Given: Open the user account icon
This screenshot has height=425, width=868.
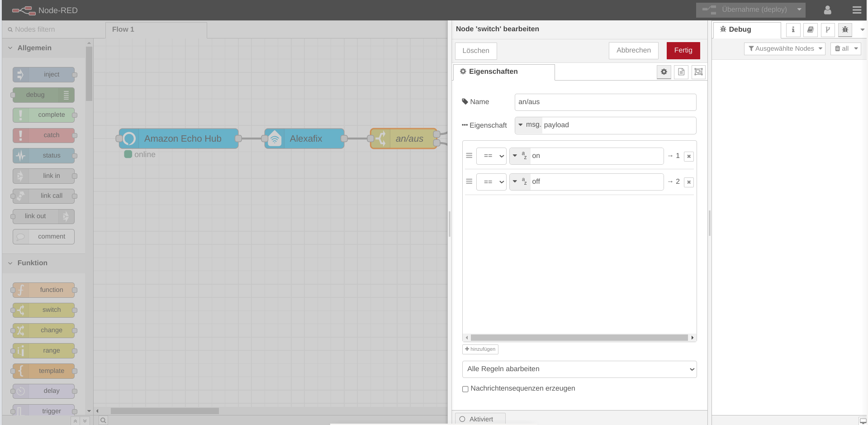Looking at the screenshot, I should point(827,10).
